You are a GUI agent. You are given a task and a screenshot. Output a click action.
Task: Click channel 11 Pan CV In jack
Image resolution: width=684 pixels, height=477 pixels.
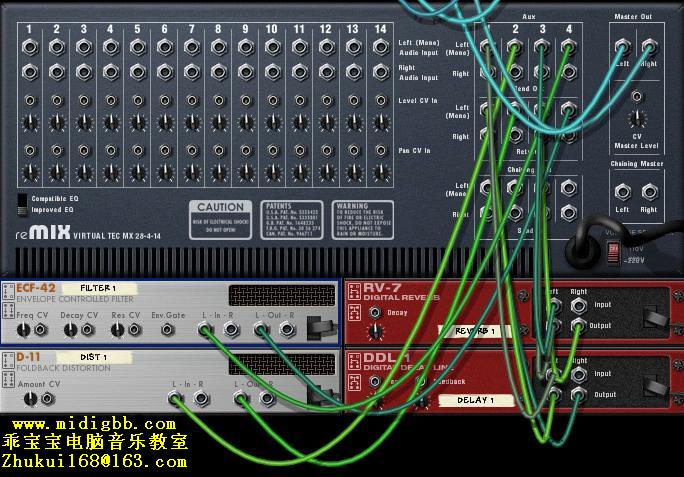[300, 151]
